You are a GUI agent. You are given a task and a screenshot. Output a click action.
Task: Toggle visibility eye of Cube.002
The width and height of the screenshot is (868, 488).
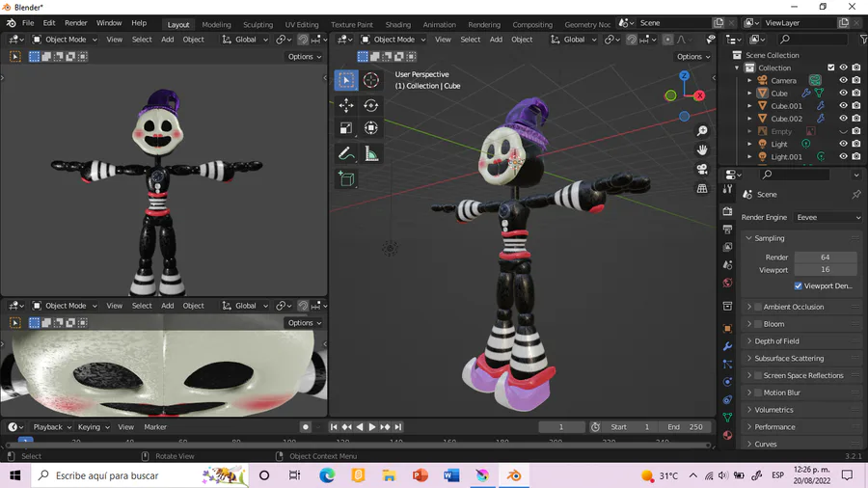click(843, 119)
